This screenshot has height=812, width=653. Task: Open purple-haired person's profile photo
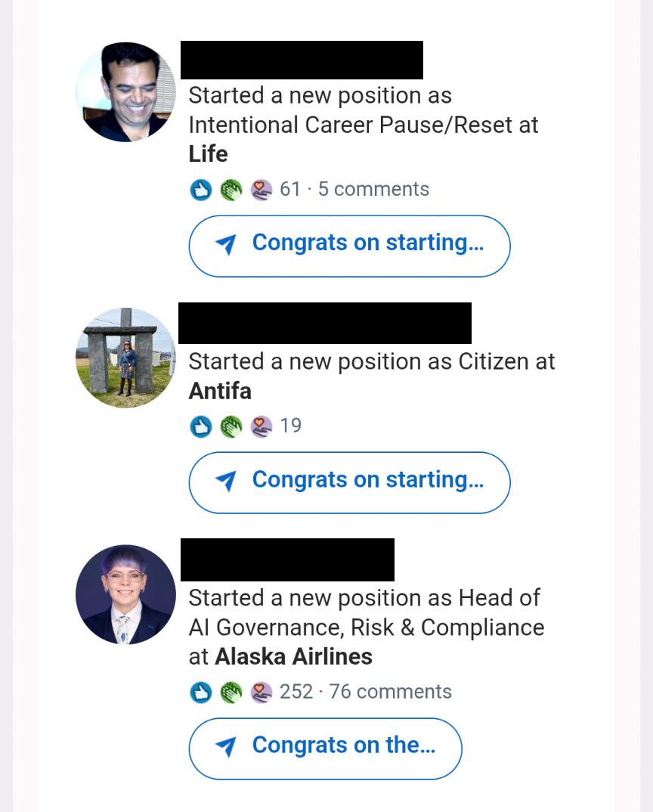(x=125, y=594)
